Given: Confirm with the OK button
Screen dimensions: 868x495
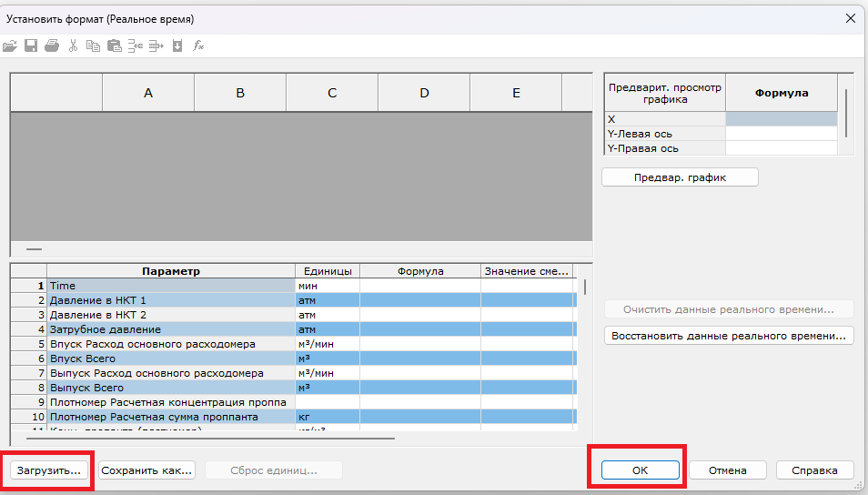Looking at the screenshot, I should click(x=639, y=470).
